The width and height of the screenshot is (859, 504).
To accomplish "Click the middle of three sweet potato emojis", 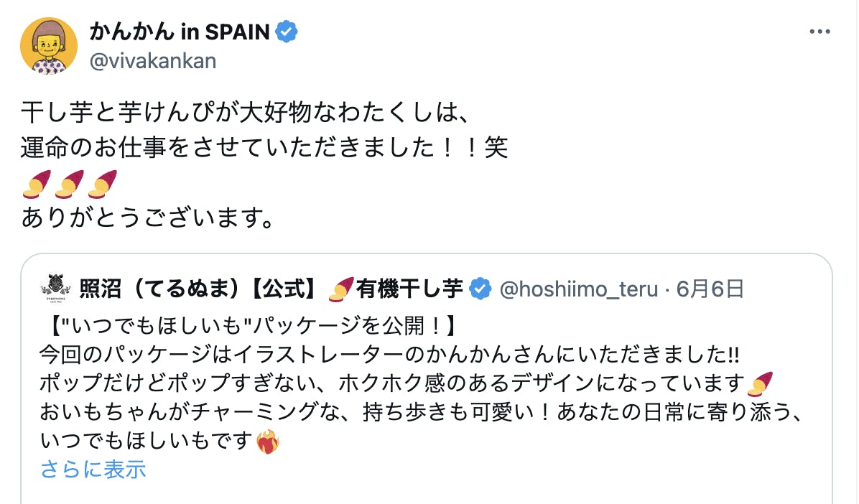I will pyautogui.click(x=70, y=183).
